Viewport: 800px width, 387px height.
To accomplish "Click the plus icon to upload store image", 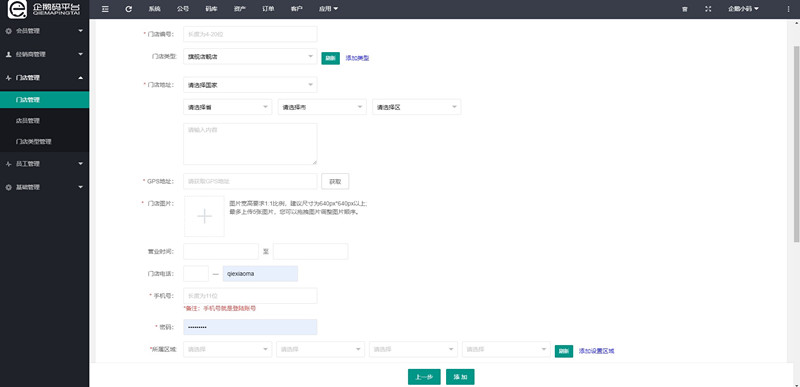I will coord(205,216).
